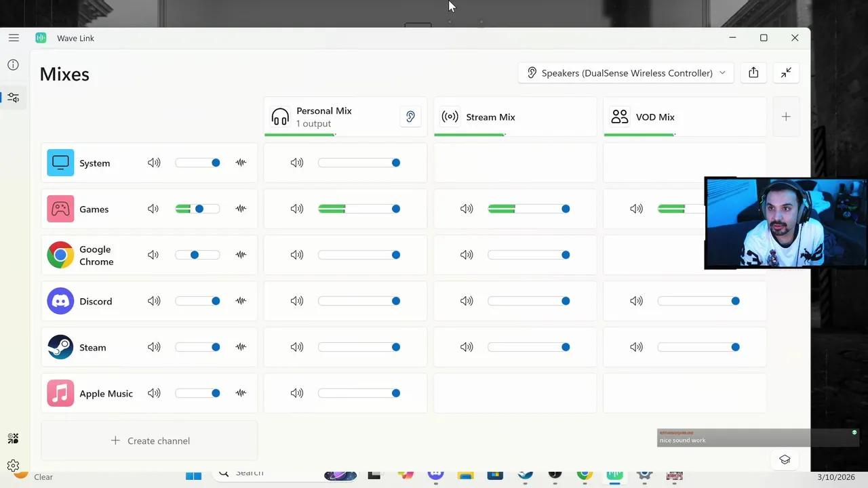Open the Discord channel waveform effects icon

click(241, 301)
